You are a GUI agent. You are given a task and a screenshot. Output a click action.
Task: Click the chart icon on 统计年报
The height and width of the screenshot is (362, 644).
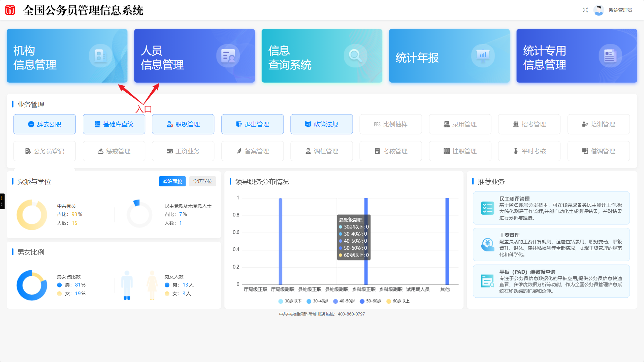tap(483, 56)
